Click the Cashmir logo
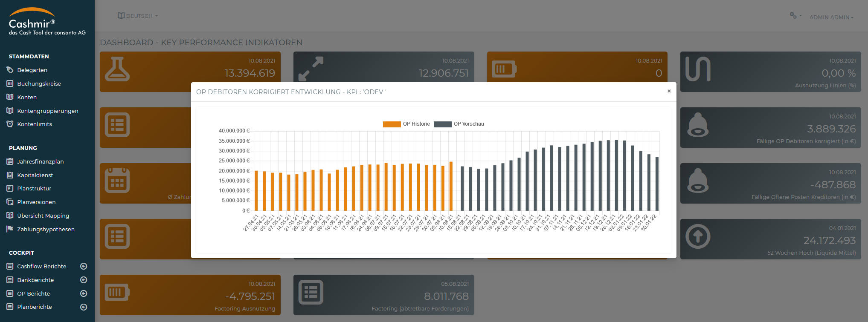The width and height of the screenshot is (868, 322). 47,21
